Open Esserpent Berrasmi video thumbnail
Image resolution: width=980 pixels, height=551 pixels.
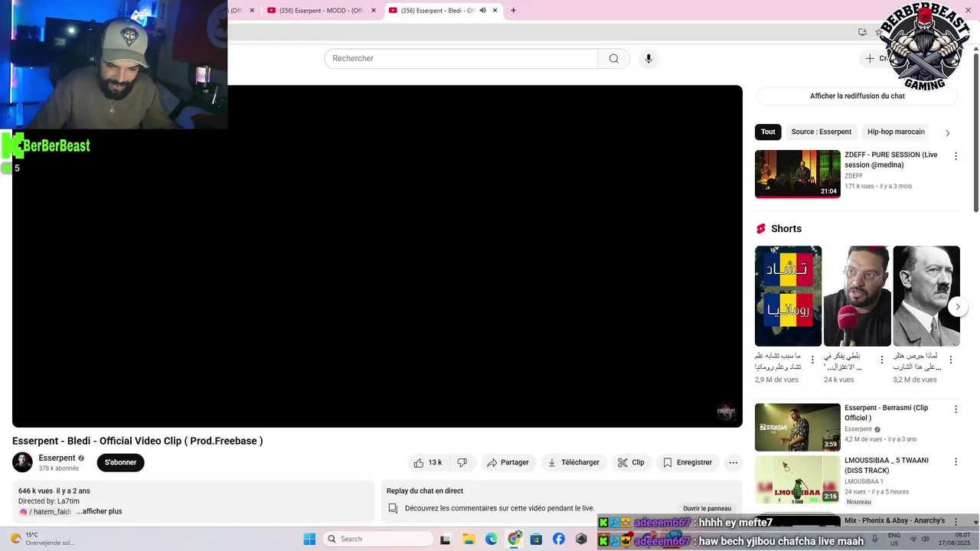(x=797, y=427)
